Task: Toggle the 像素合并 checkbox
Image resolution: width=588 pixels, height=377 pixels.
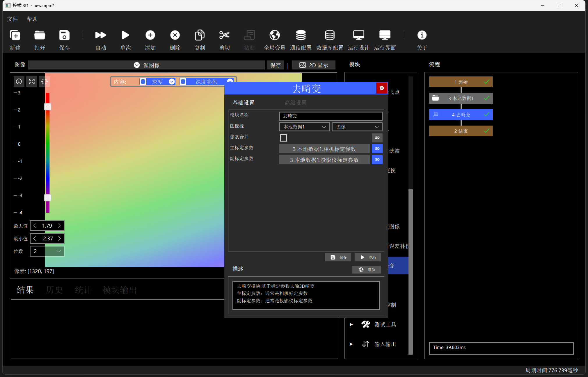Action: [283, 138]
